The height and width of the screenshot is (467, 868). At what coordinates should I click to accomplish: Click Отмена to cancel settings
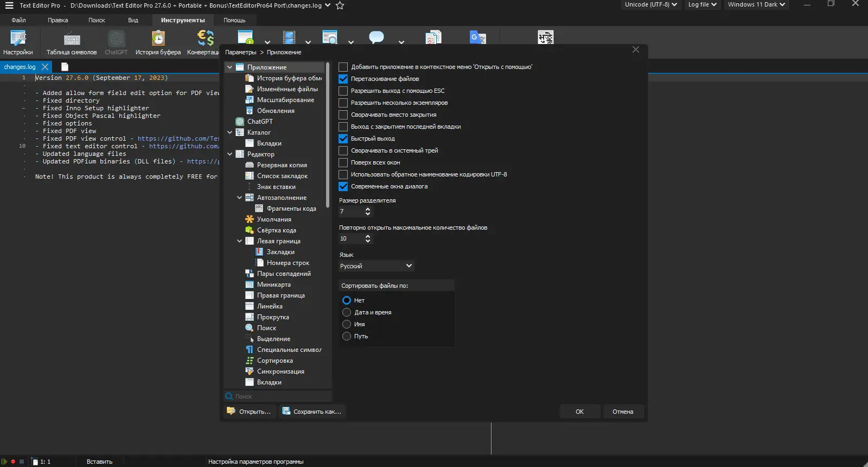tap(623, 412)
